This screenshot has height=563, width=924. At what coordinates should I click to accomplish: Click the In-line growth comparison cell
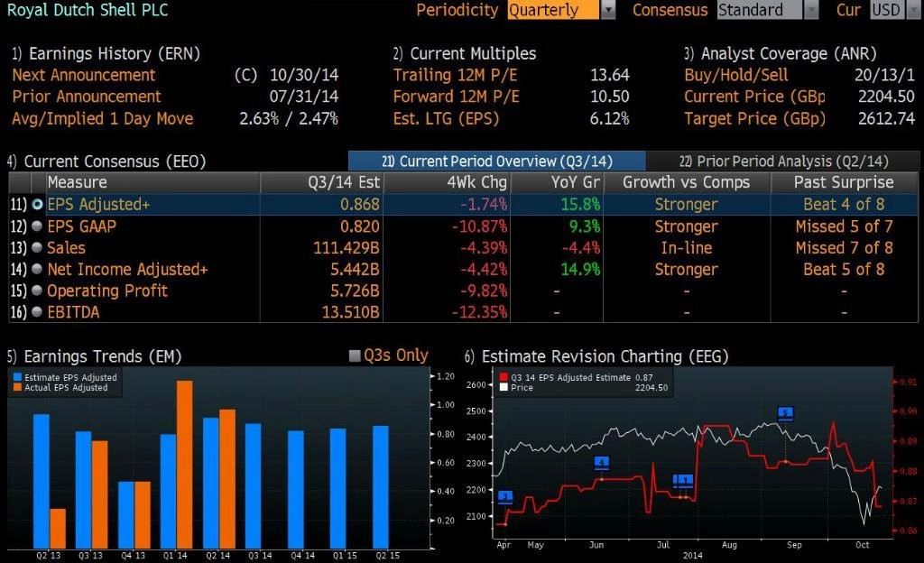(x=687, y=248)
